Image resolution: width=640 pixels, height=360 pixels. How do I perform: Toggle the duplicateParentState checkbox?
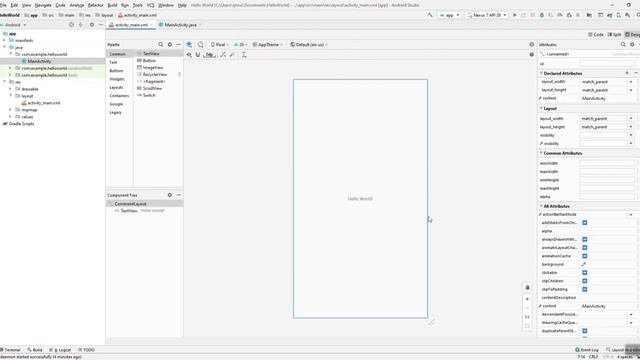pyautogui.click(x=584, y=331)
